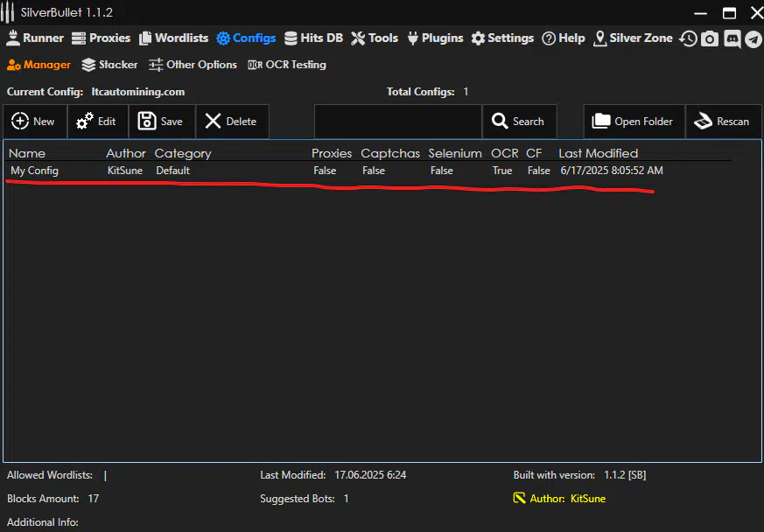Go to the Plugins tab
The image size is (764, 532).
pyautogui.click(x=435, y=38)
